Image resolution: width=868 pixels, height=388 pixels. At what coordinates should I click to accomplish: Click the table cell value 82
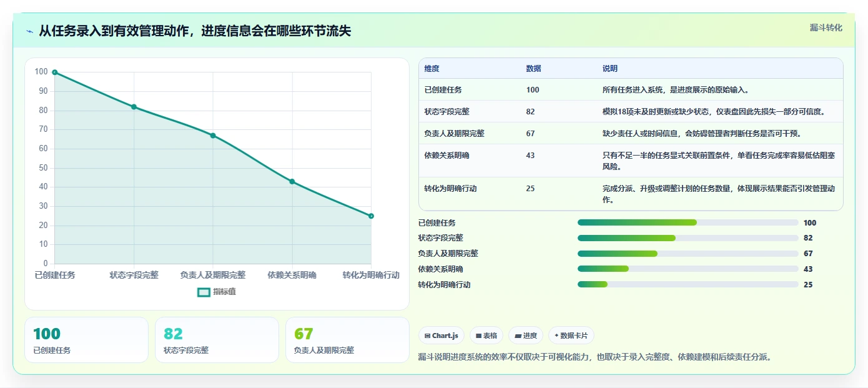(x=531, y=112)
